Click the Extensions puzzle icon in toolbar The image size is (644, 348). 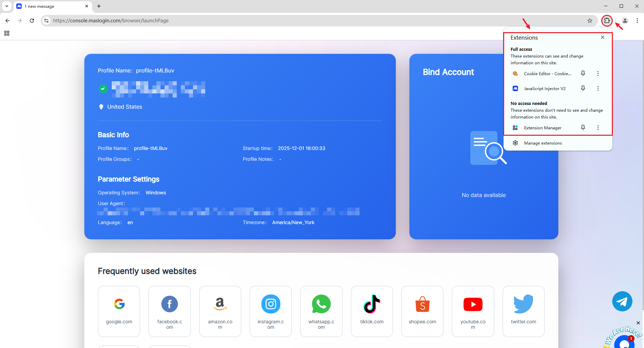(607, 21)
